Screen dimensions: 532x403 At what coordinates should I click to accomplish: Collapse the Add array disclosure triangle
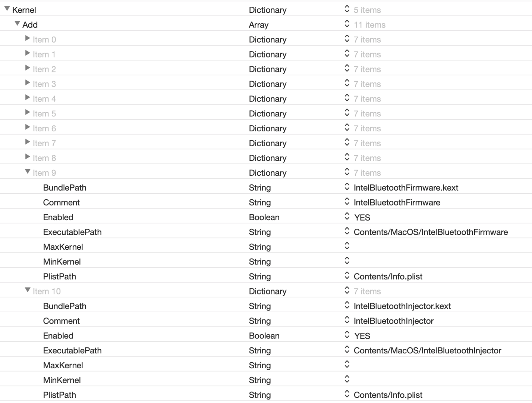[x=17, y=24]
